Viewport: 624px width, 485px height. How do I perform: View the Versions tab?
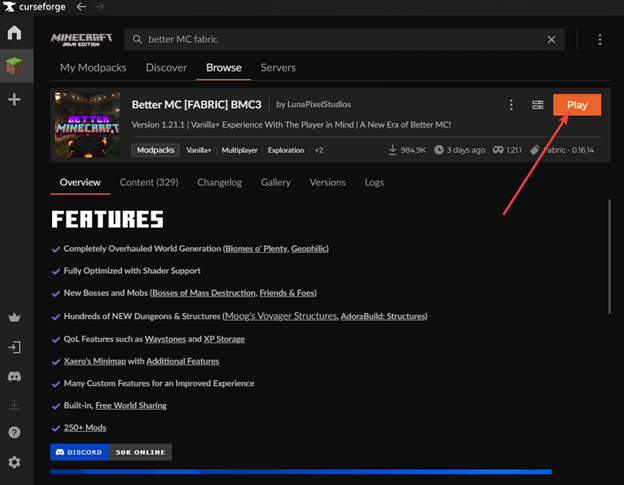[328, 182]
